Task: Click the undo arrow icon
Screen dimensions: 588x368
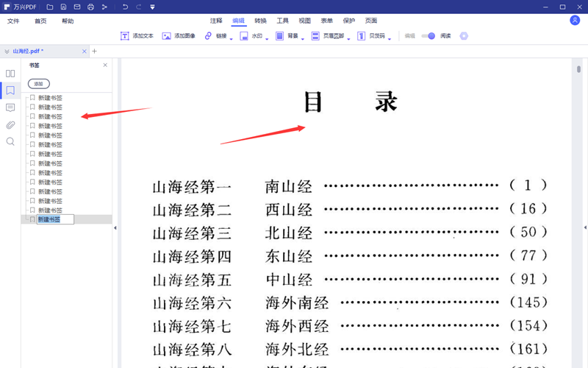Action: click(x=125, y=7)
